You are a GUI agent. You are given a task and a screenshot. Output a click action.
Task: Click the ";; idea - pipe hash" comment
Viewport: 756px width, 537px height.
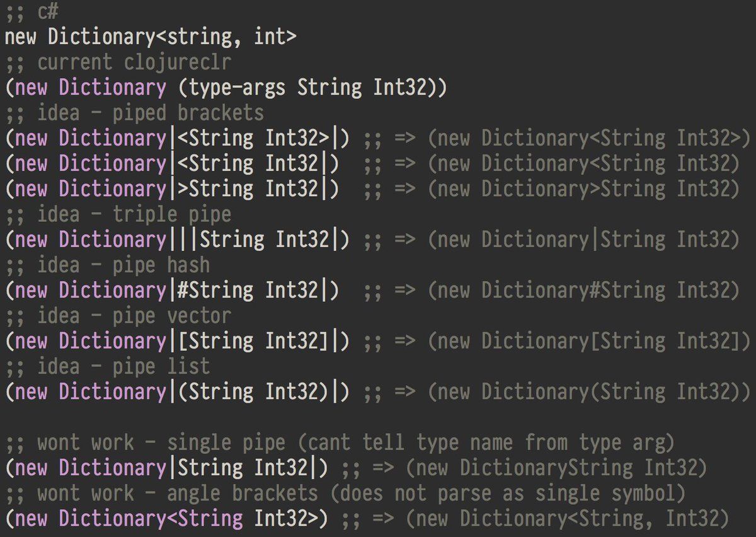coord(108,265)
